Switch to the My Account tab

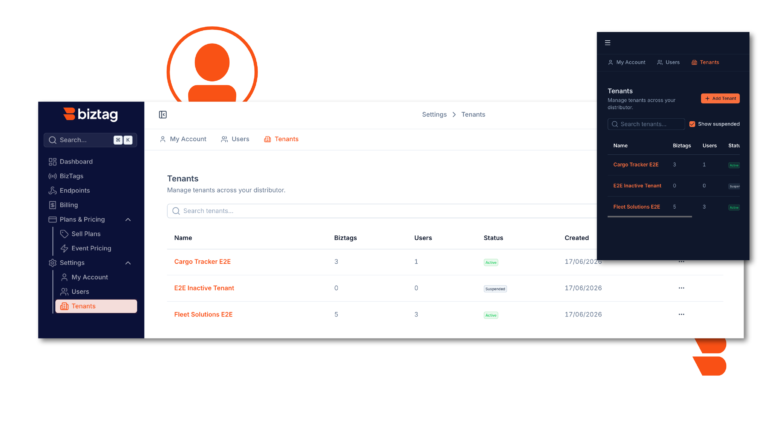(x=183, y=139)
